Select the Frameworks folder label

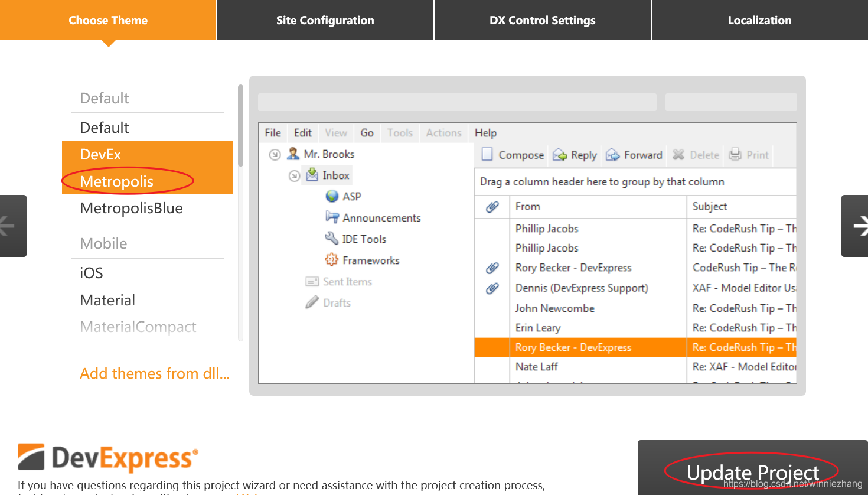371,260
